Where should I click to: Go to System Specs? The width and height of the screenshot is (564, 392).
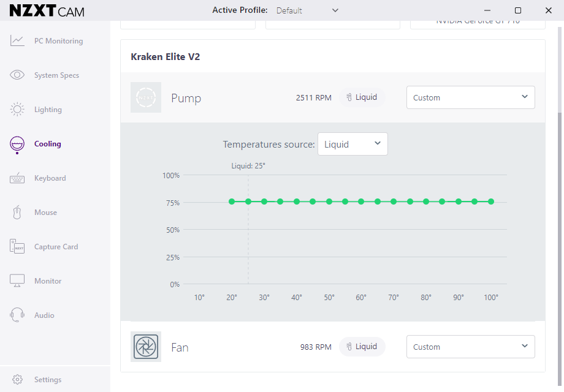pyautogui.click(x=56, y=75)
